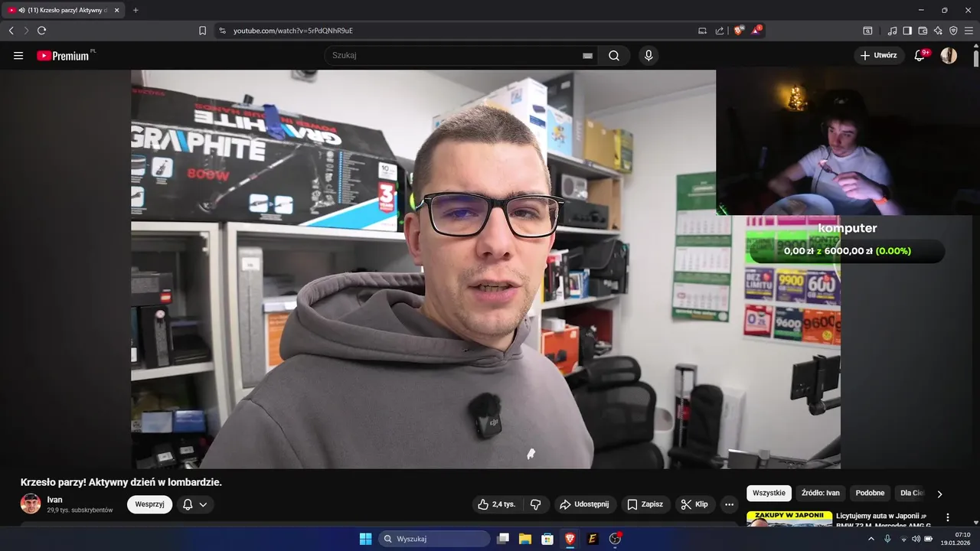
Task: Open the Zakupy w Japonii video thumbnail
Action: coord(789,519)
